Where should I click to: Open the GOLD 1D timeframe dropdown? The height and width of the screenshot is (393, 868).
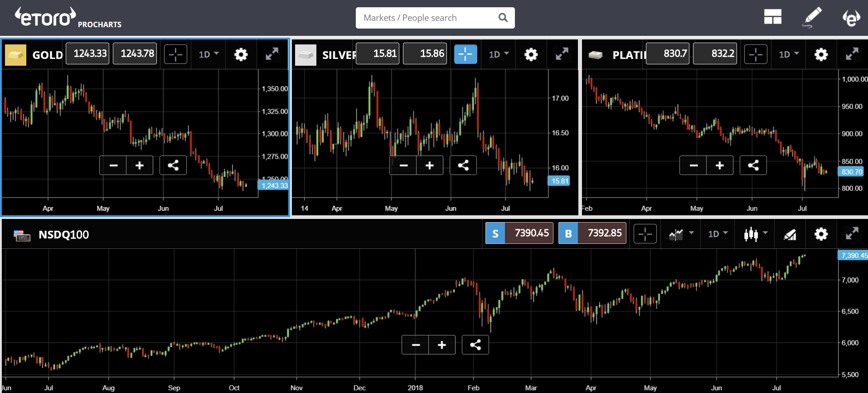(209, 54)
